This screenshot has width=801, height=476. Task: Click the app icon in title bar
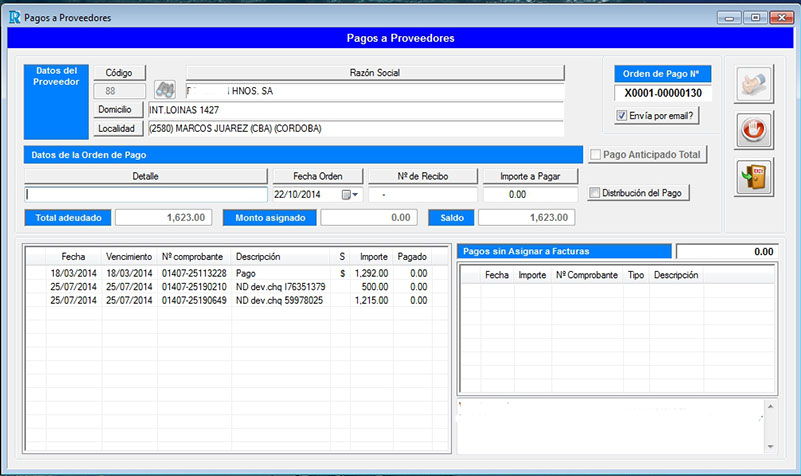coord(12,17)
